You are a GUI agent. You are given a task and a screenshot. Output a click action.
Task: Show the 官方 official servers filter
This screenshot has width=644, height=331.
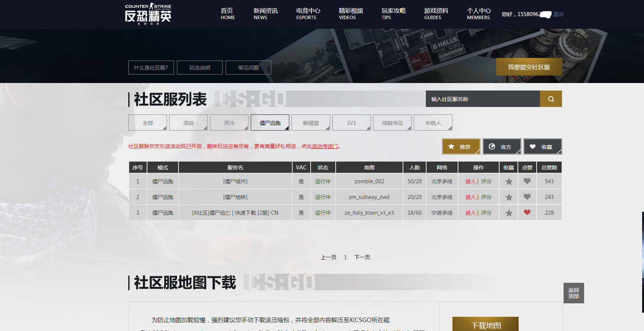point(502,147)
